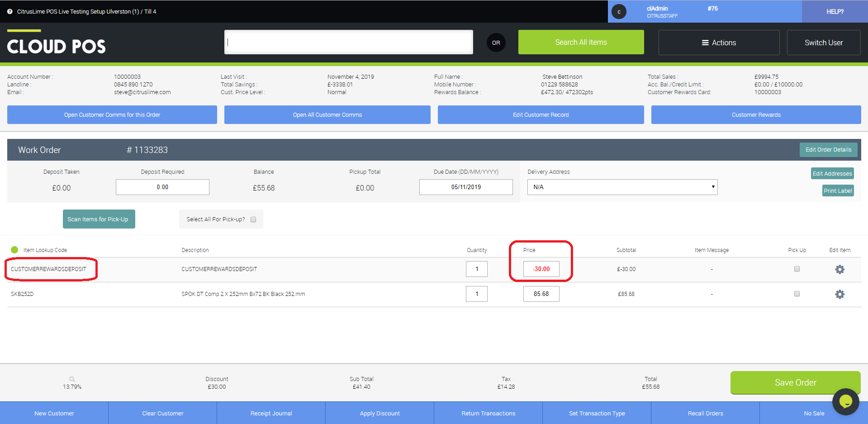Image resolution: width=868 pixels, height=424 pixels.
Task: Click the OR circle beside the search bar
Action: 496,42
